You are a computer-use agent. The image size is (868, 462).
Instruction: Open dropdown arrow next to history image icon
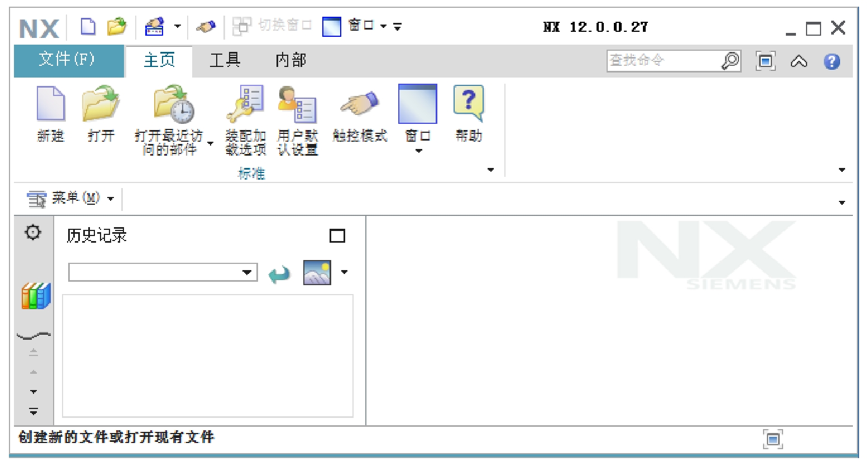344,272
